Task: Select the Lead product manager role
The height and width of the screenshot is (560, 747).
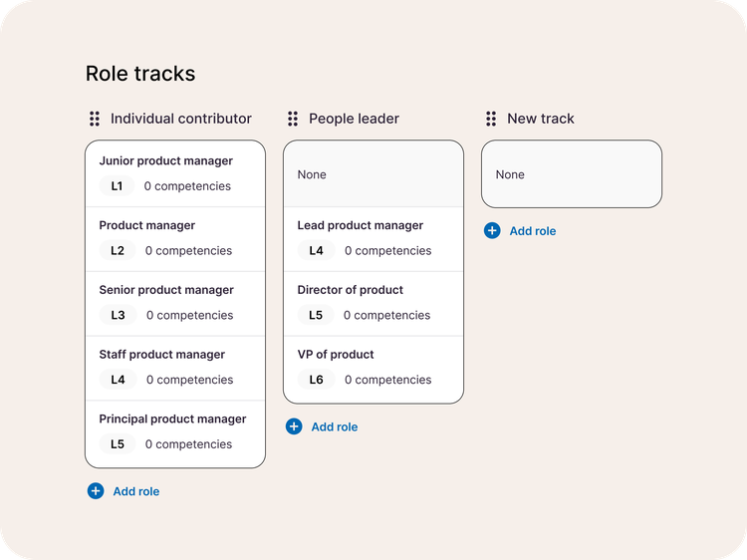Action: click(x=373, y=239)
